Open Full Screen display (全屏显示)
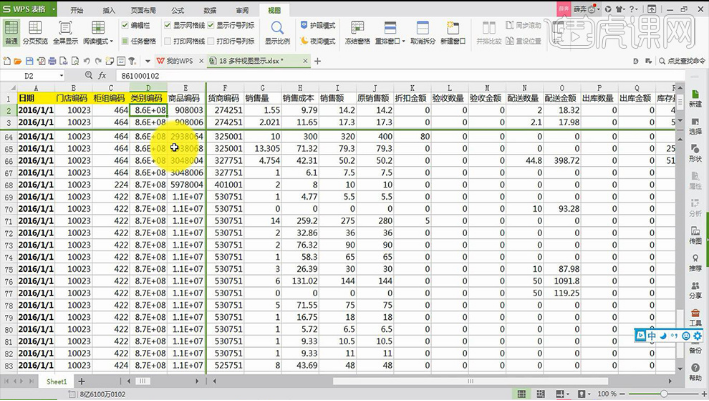Image resolution: width=709 pixels, height=401 pixels. (65, 28)
